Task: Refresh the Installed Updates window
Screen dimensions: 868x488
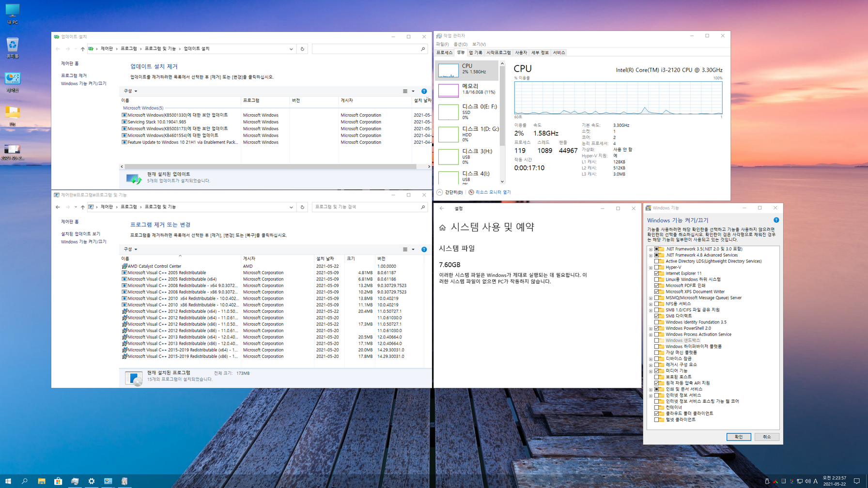Action: [x=302, y=49]
